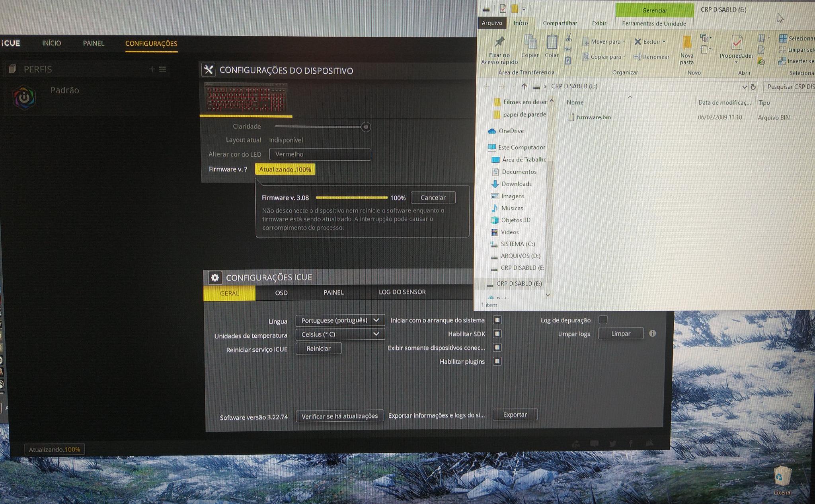Click the properties icon in Explorer title bar
The width and height of the screenshot is (815, 504).
[503, 8]
